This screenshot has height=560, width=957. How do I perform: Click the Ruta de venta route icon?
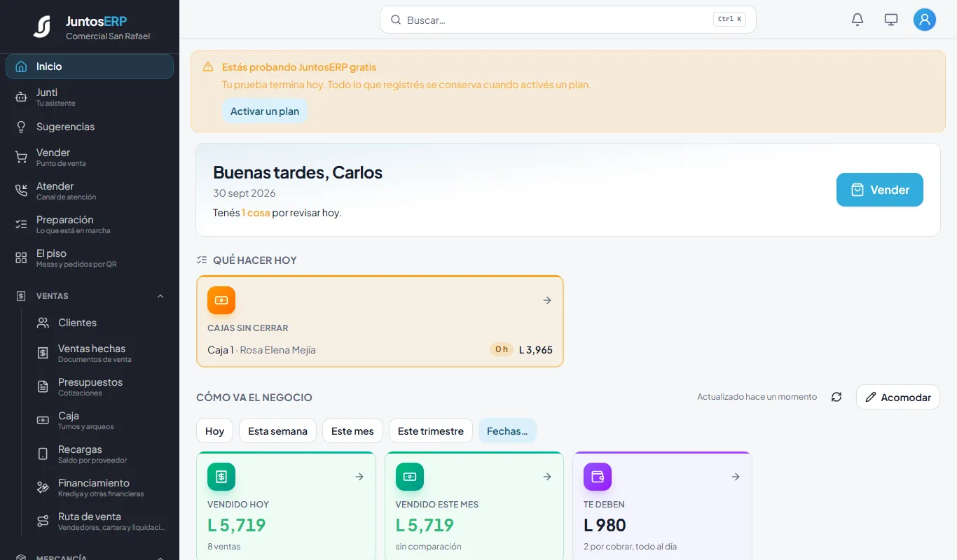(43, 521)
